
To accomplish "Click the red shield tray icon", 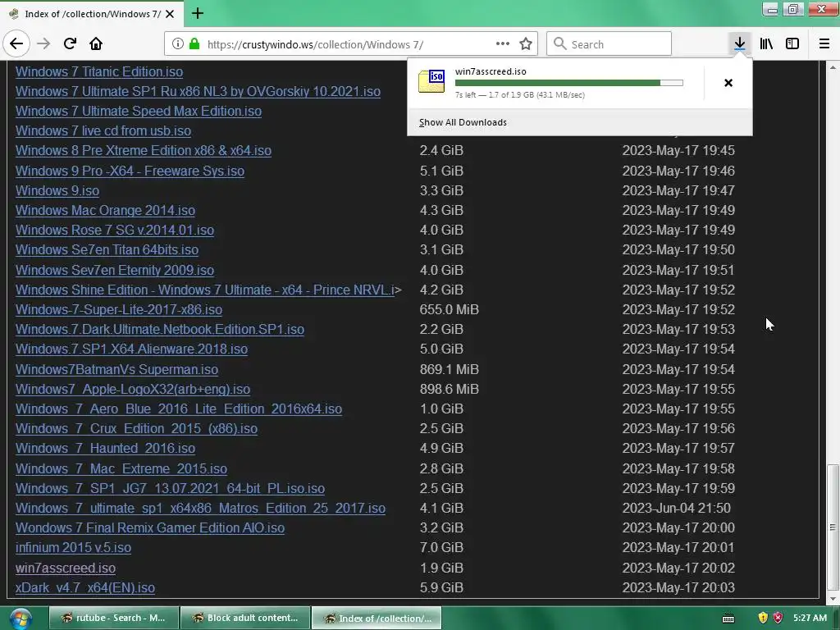I will [x=778, y=618].
